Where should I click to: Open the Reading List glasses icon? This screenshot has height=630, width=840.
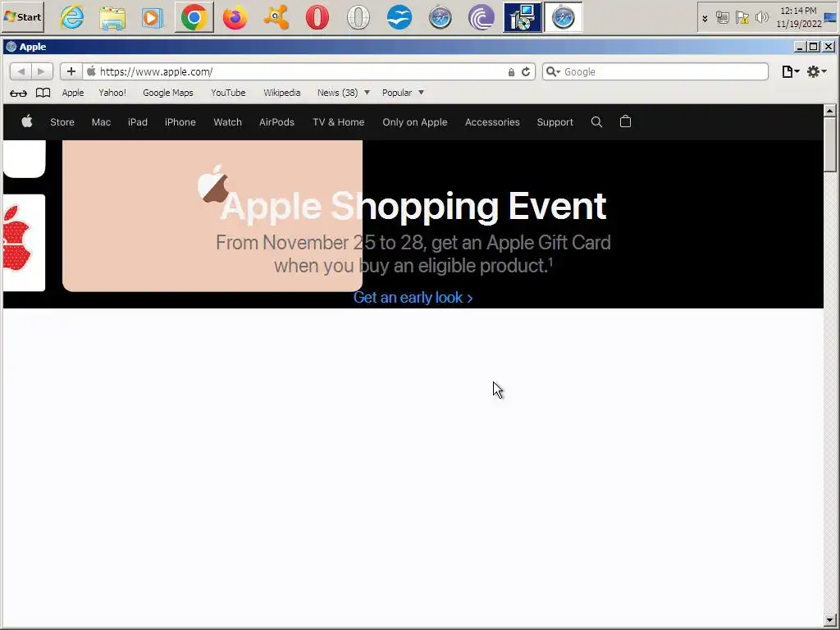click(x=18, y=94)
